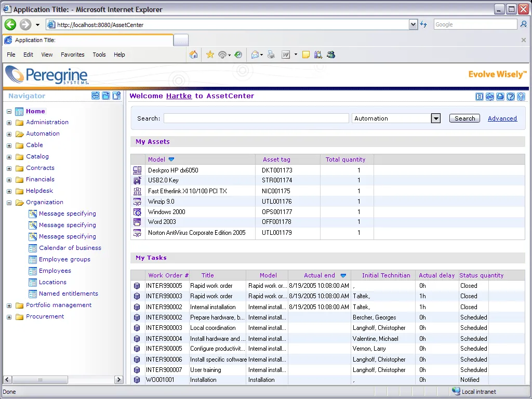Open the address bar history dropdown
This screenshot has height=399, width=532.
pos(413,24)
